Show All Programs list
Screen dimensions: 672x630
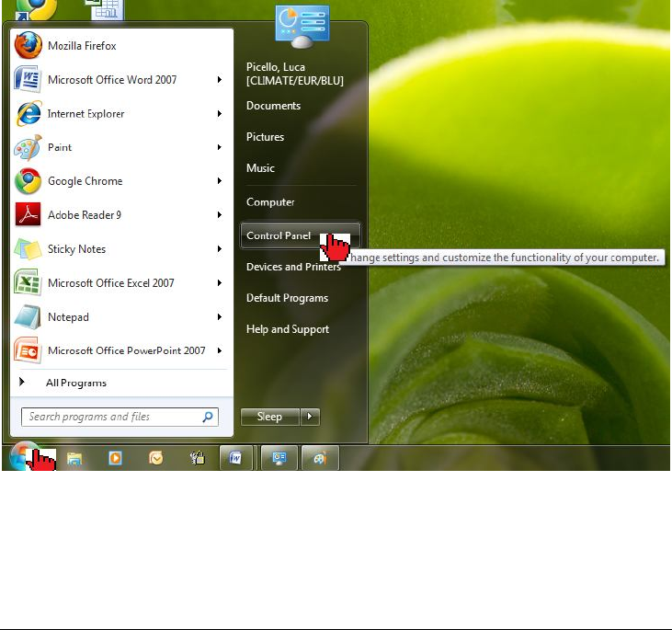click(x=75, y=383)
